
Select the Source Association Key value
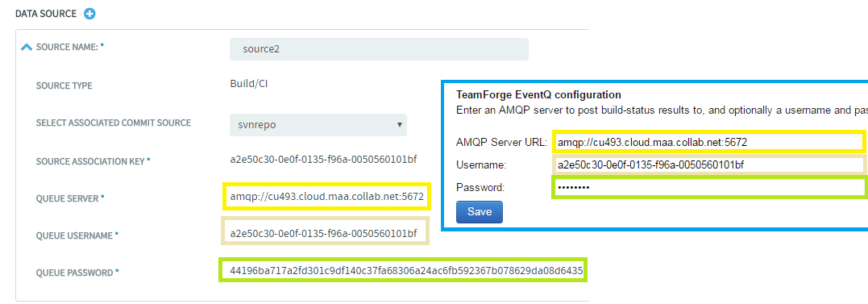323,160
